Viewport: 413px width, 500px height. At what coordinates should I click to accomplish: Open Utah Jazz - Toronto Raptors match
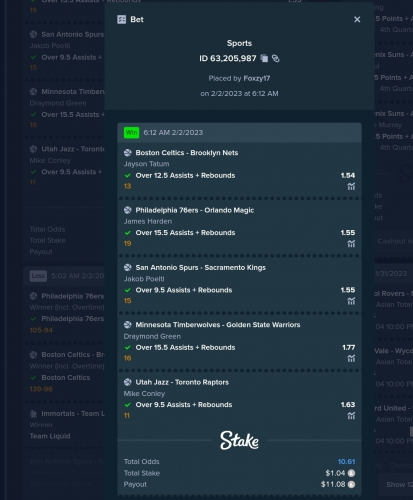point(182,382)
